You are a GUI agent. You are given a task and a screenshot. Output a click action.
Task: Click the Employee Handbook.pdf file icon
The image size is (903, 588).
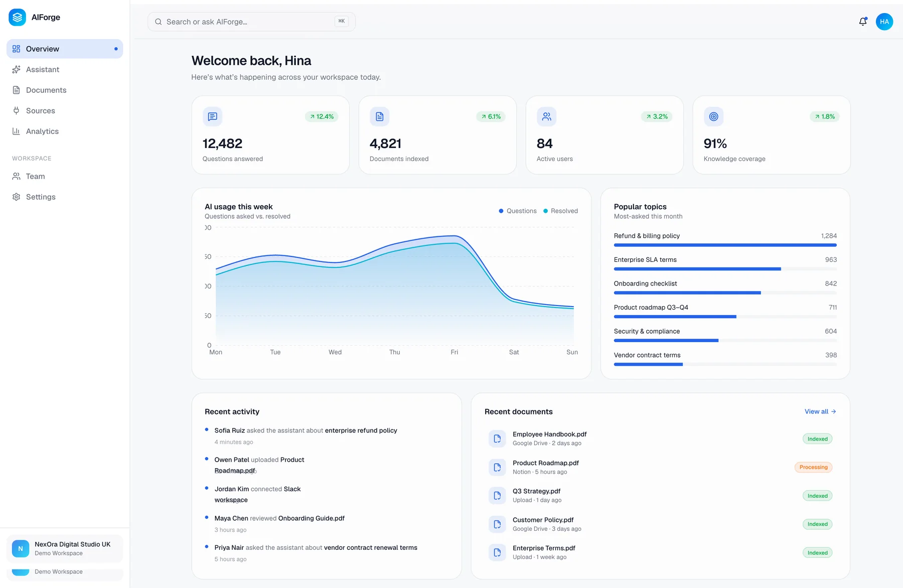(x=497, y=438)
